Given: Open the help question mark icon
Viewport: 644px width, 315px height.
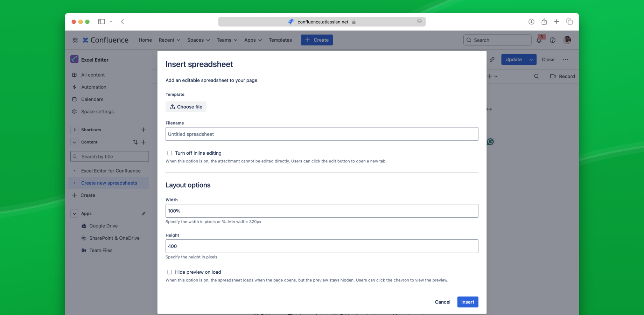Looking at the screenshot, I should point(553,40).
